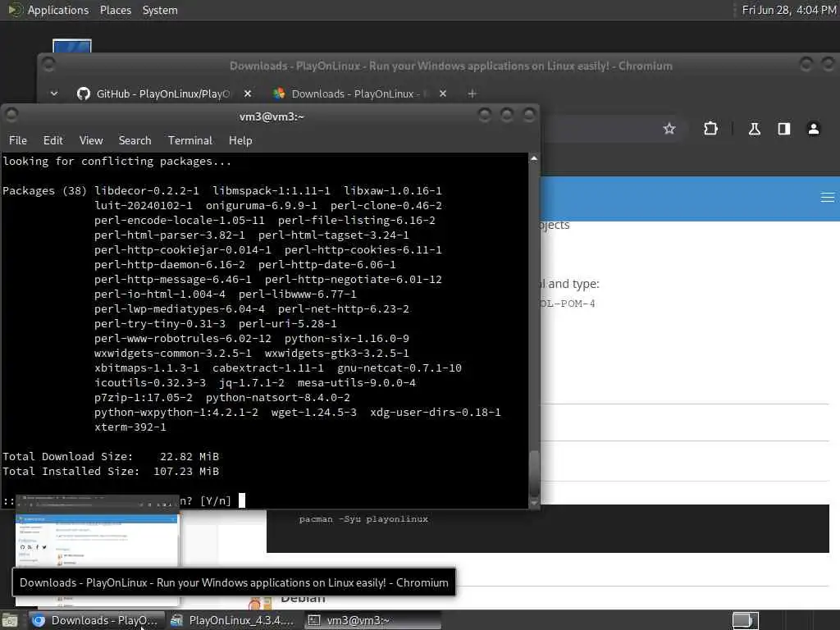This screenshot has width=840, height=630.
Task: Open the Terminal menu in the menu bar
Action: (x=190, y=140)
